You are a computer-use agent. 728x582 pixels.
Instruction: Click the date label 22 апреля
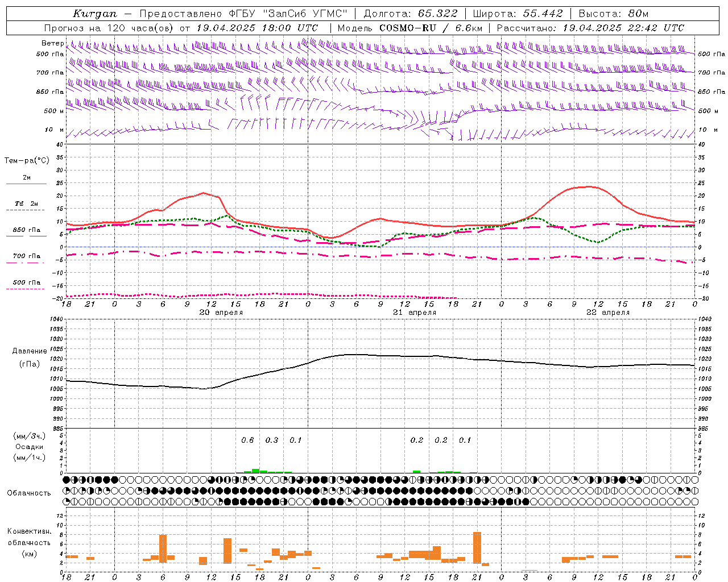(608, 313)
